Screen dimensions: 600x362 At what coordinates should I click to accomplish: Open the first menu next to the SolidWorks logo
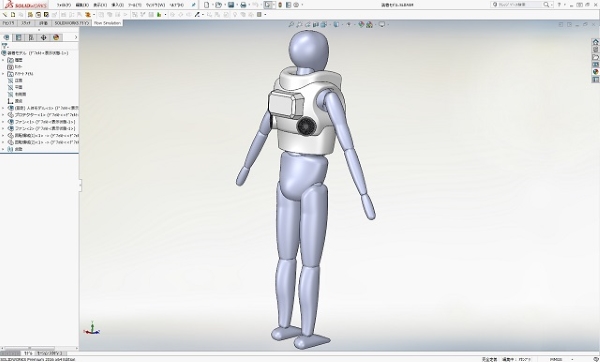(x=64, y=5)
